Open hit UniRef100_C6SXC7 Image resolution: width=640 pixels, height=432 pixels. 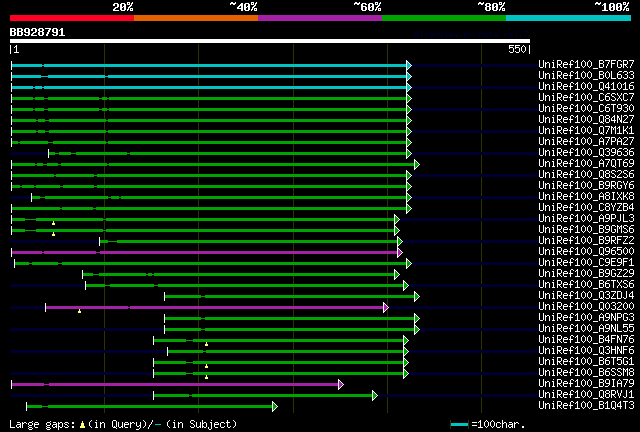(x=586, y=97)
